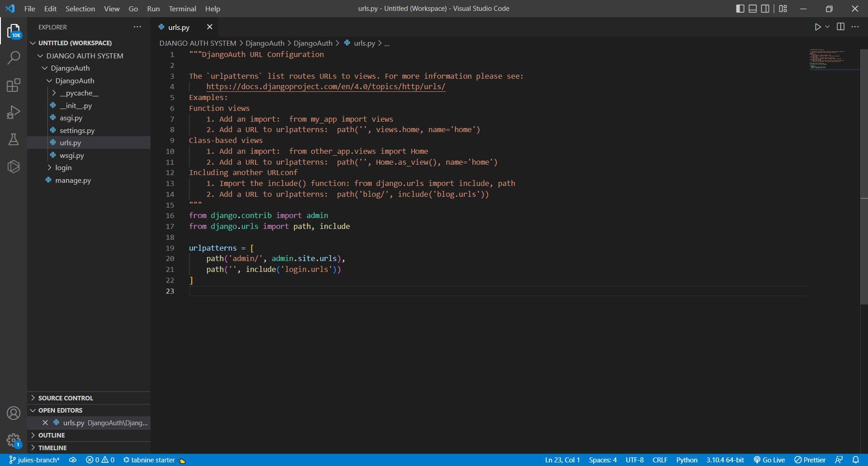
Task: Open settings.py in the explorer
Action: coord(77,130)
